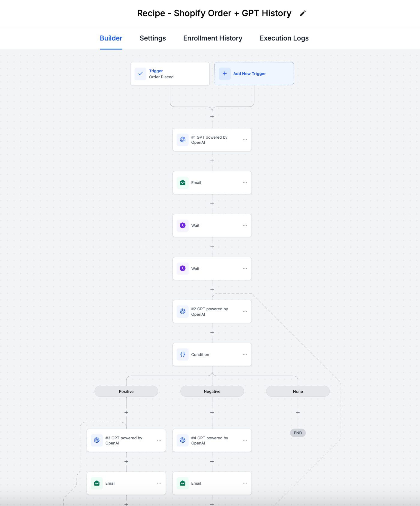The height and width of the screenshot is (506, 420).
Task: Add a step under the None branch
Action: pyautogui.click(x=298, y=412)
